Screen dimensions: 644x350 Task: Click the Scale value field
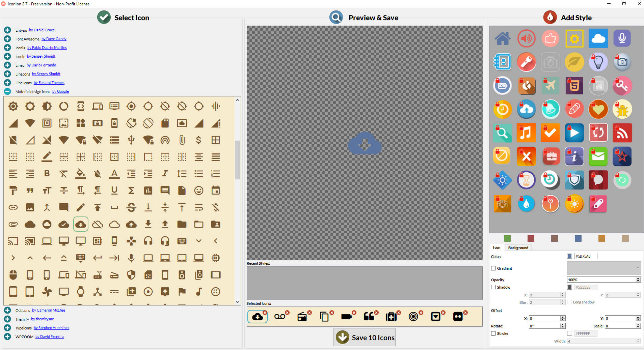click(620, 326)
